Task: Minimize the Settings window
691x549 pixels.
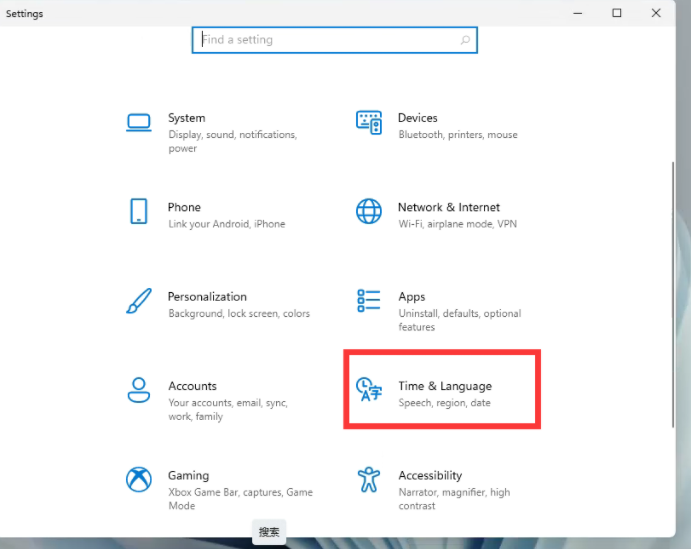Action: tap(578, 13)
